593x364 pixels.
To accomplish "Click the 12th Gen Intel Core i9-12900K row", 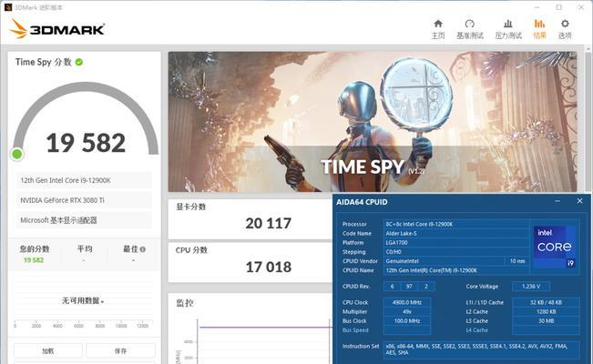I will coord(84,180).
